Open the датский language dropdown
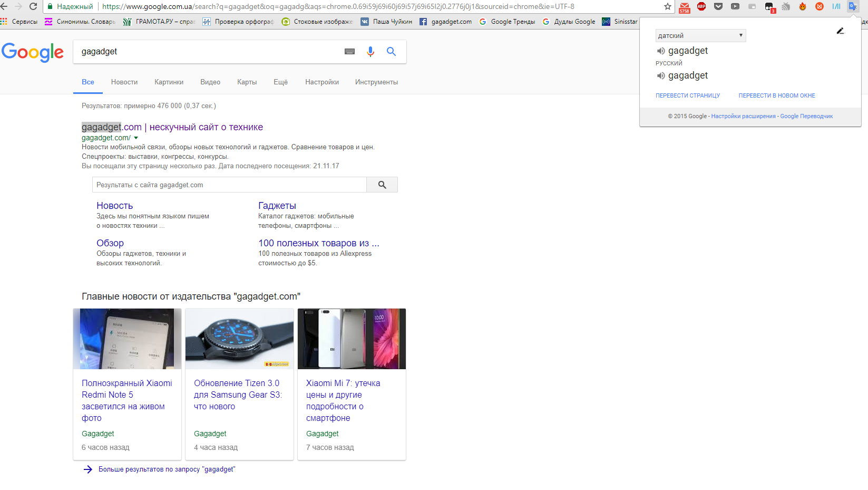 (x=700, y=35)
